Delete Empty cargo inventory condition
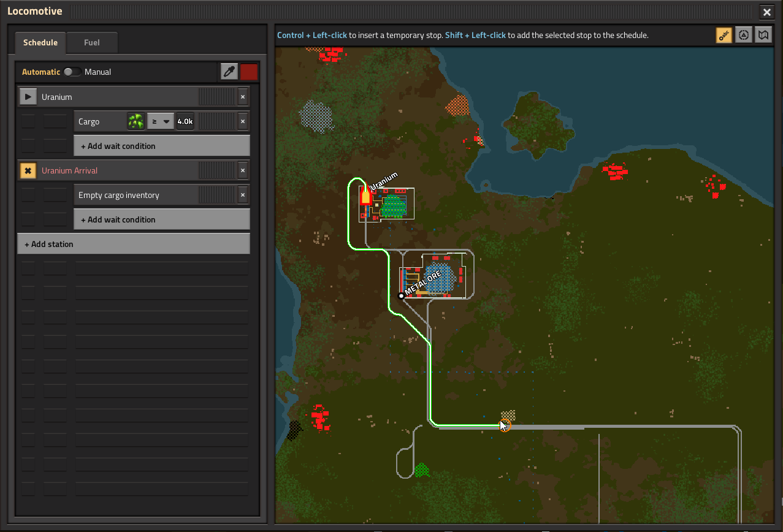 click(x=243, y=195)
